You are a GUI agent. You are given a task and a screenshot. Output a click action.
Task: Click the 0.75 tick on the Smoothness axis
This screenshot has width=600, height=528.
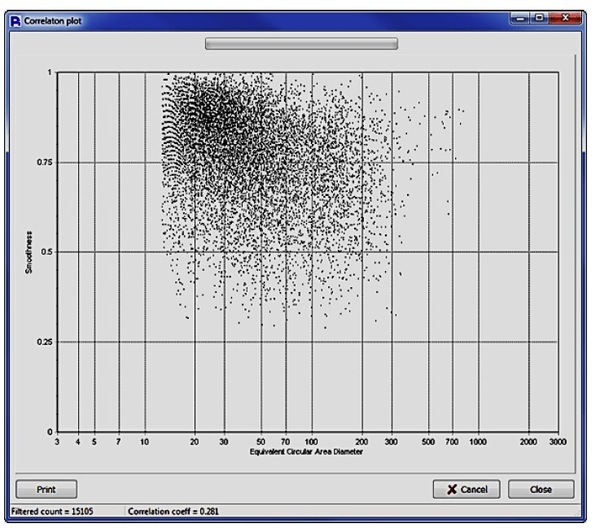coord(44,162)
